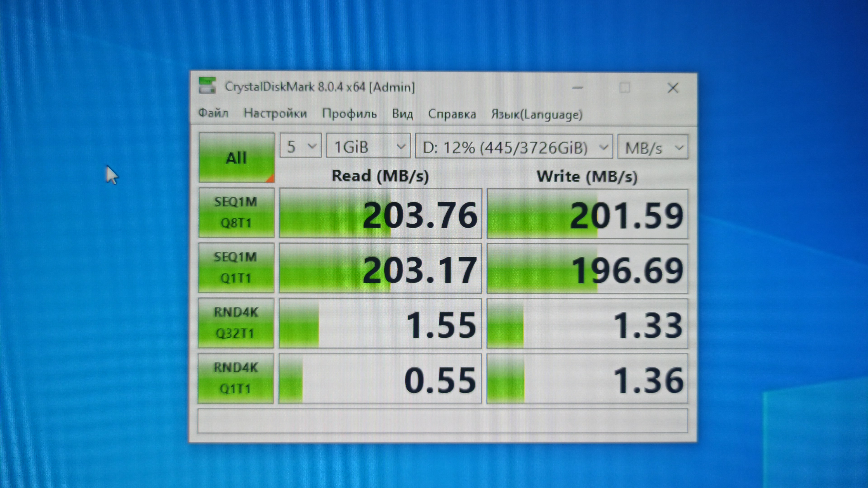This screenshot has height=488, width=868.
Task: Run the SEQ1M Q1T1 test
Action: (236, 268)
